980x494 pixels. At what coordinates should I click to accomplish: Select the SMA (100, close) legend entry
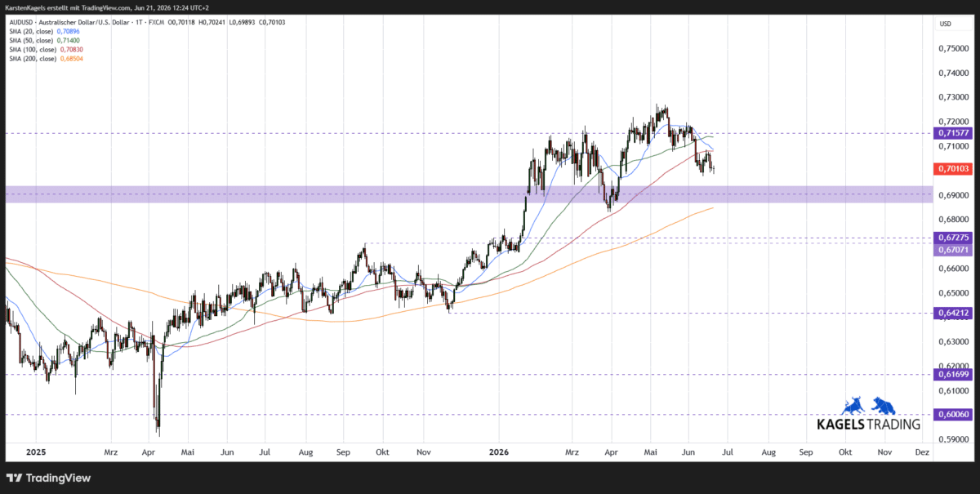pyautogui.click(x=46, y=49)
